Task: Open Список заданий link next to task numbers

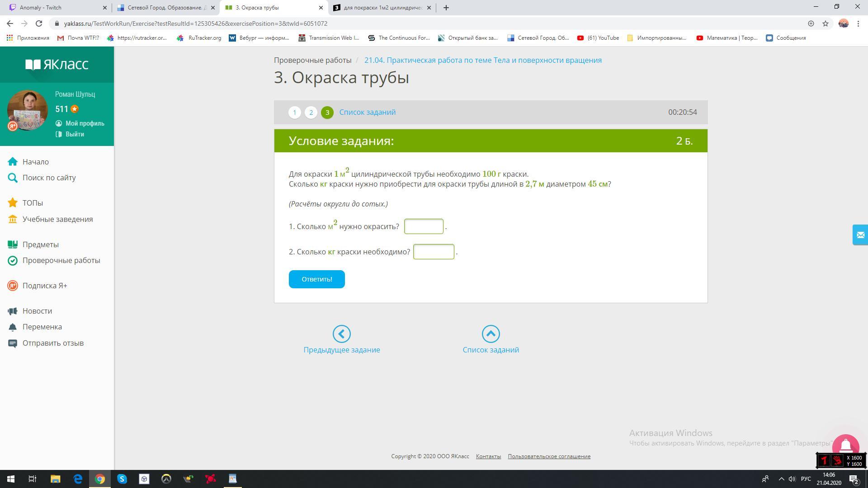Action: click(x=367, y=113)
